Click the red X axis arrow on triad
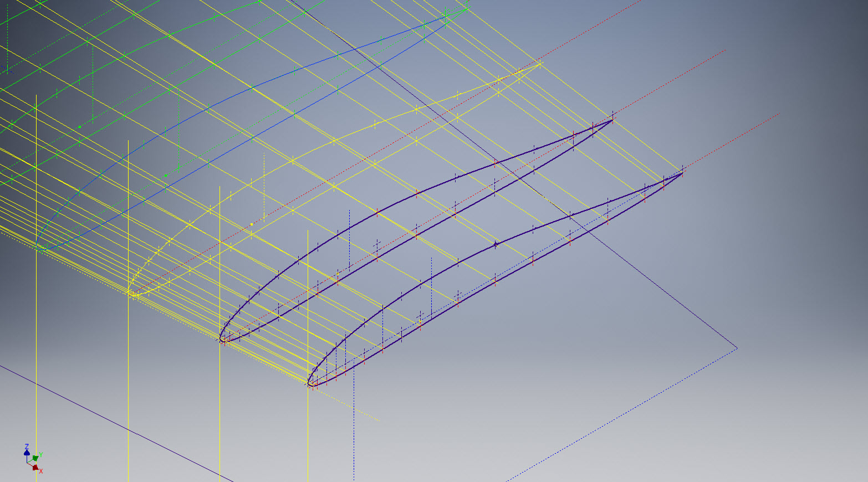 click(35, 468)
